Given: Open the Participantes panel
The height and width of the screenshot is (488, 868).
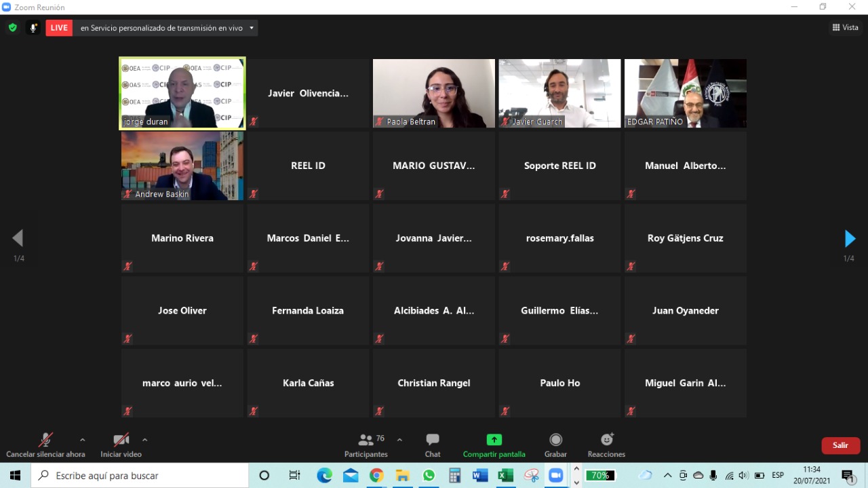Looking at the screenshot, I should [x=366, y=445].
